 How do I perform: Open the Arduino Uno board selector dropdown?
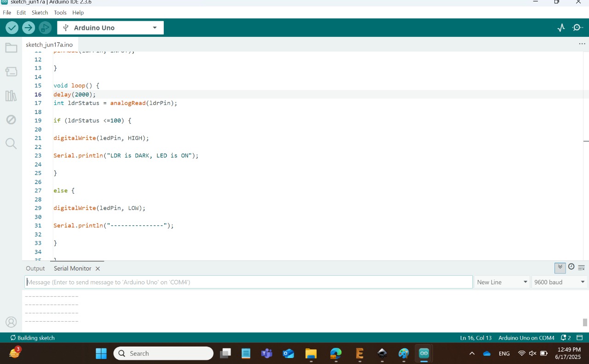[110, 28]
